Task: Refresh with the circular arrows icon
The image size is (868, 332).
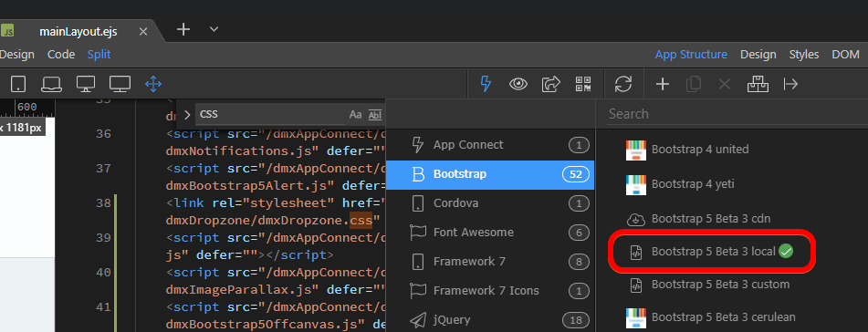Action: [623, 84]
